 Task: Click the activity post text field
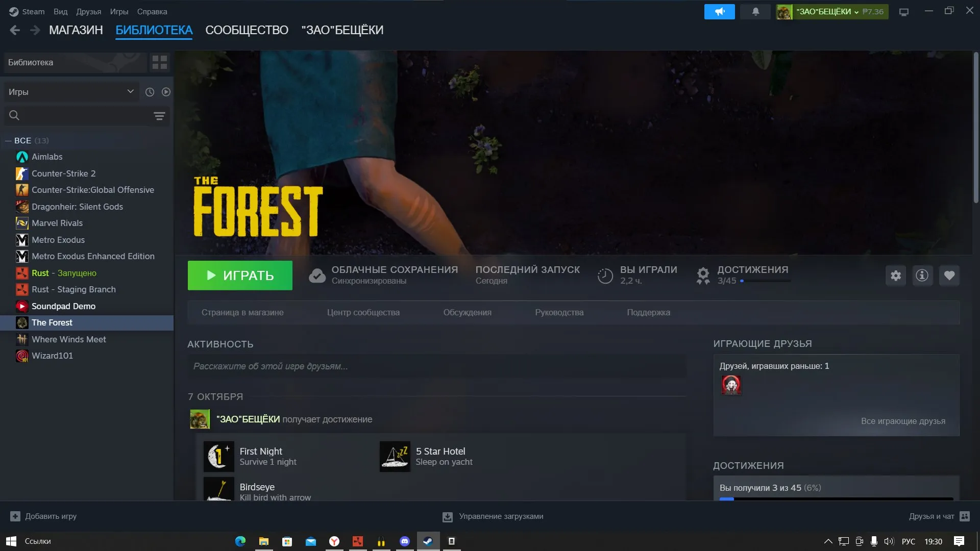pos(436,366)
